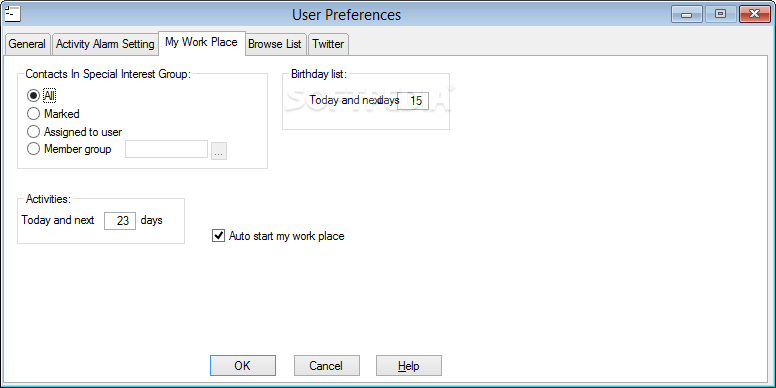The height and width of the screenshot is (388, 776).
Task: Minimize the User Preferences window
Action: point(686,14)
